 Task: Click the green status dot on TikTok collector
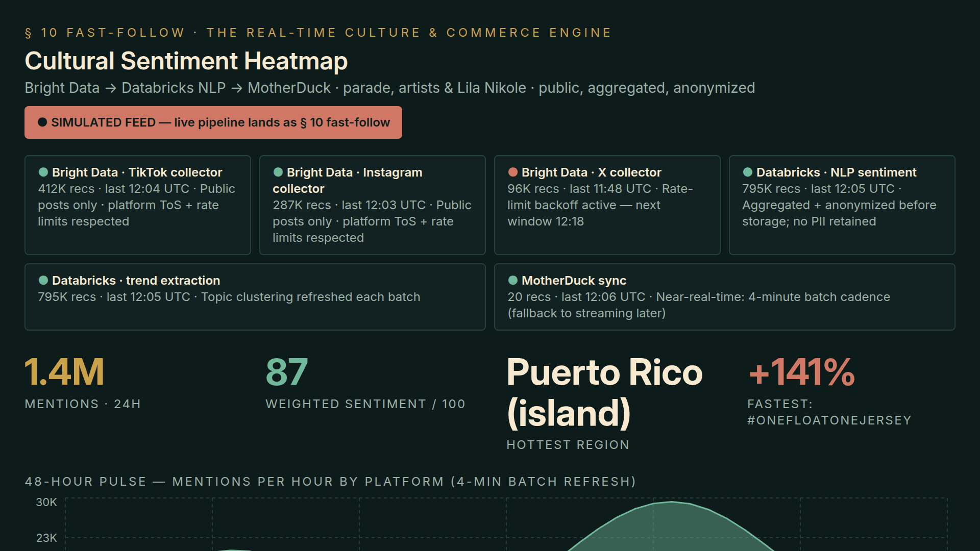[x=43, y=172]
